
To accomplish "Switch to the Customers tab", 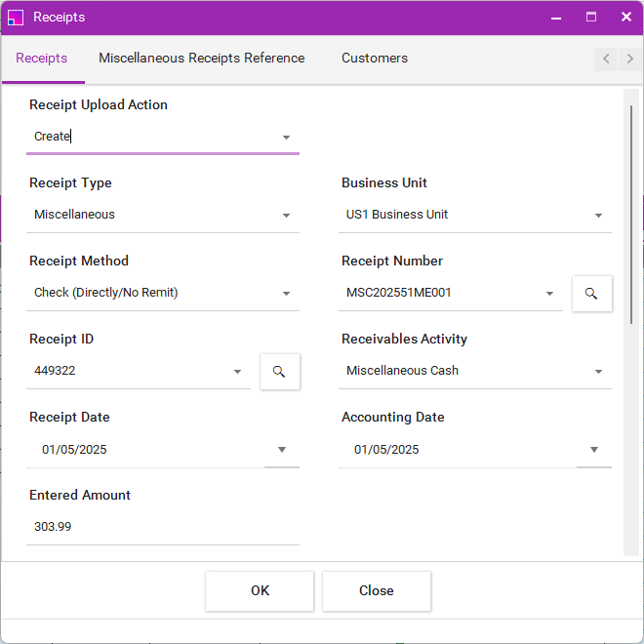I will 375,58.
